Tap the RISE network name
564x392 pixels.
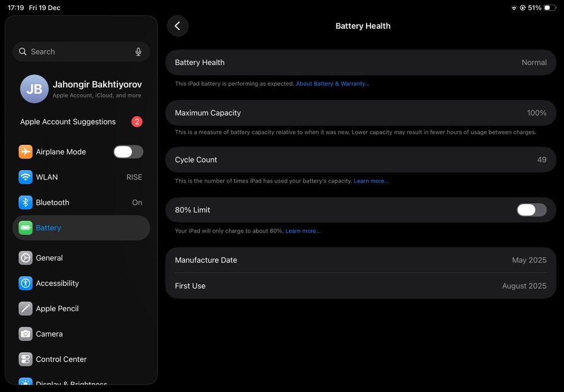pos(134,177)
